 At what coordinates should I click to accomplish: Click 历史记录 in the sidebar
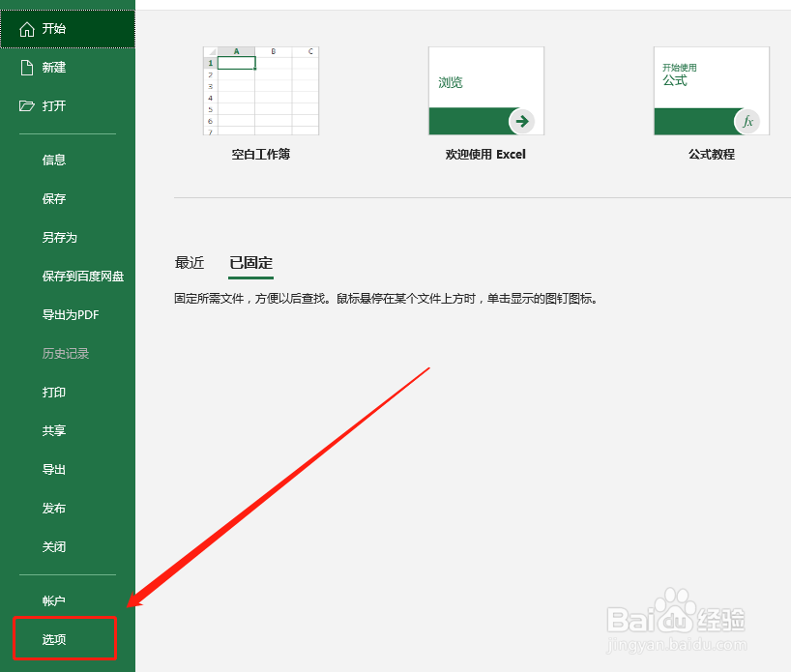[x=68, y=354]
